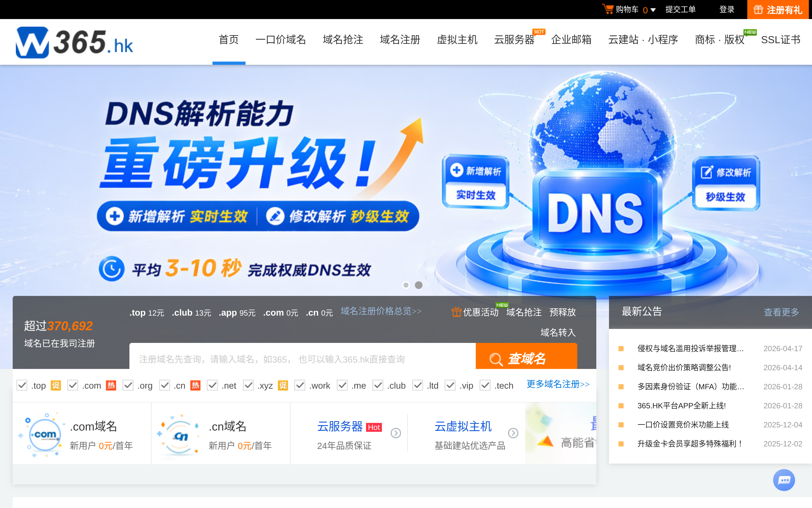Go to 域名抢注 in main navigation

(x=343, y=40)
